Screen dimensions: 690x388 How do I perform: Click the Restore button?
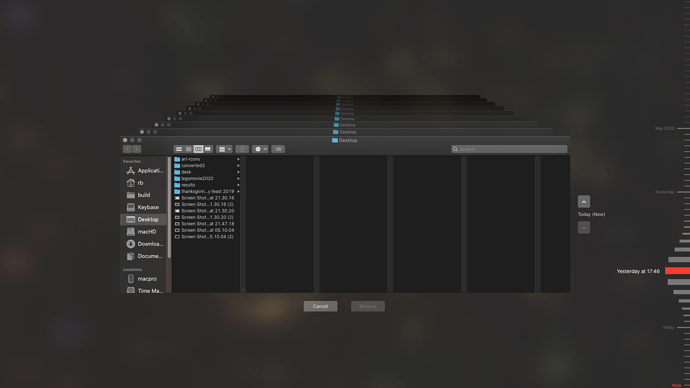click(x=368, y=306)
